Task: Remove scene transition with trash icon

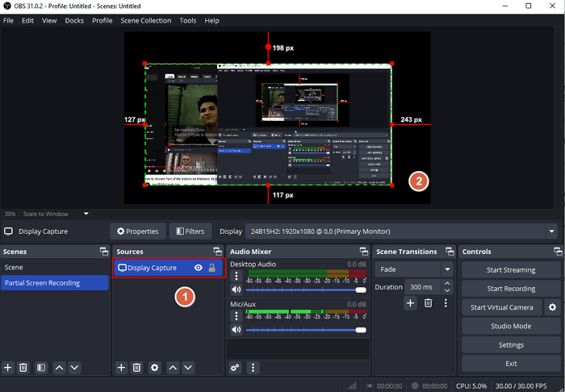Action: [x=428, y=303]
